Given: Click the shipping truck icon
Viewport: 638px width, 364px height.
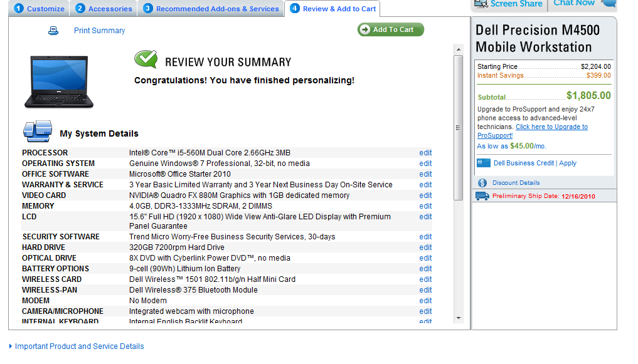Looking at the screenshot, I should point(482,196).
